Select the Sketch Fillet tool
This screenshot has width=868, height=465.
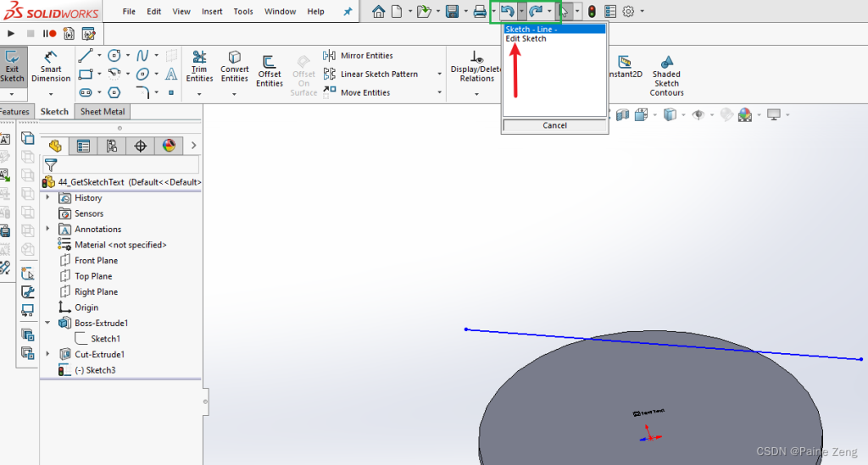pos(142,92)
